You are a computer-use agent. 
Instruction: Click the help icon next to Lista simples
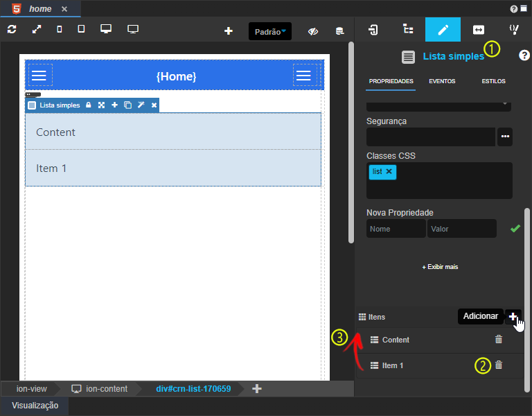pyautogui.click(x=524, y=55)
